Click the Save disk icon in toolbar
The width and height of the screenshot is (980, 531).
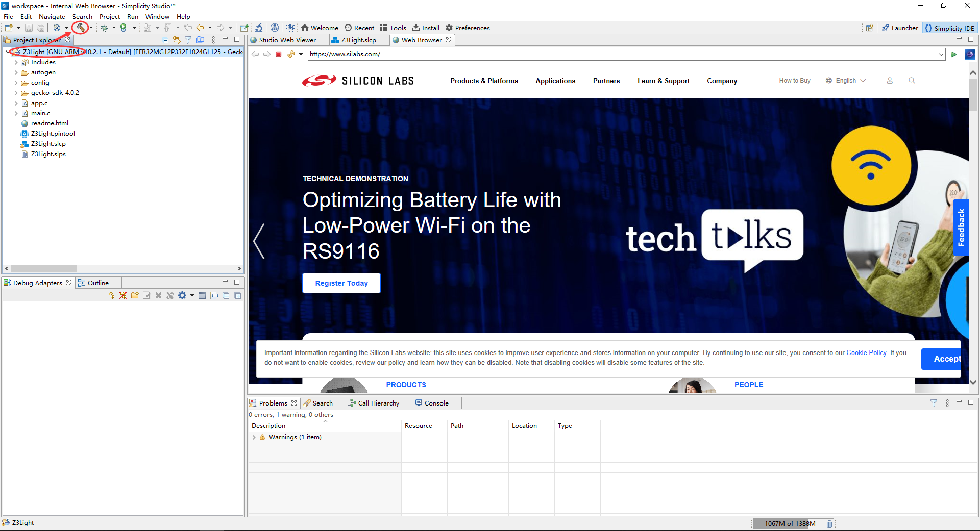click(x=29, y=28)
